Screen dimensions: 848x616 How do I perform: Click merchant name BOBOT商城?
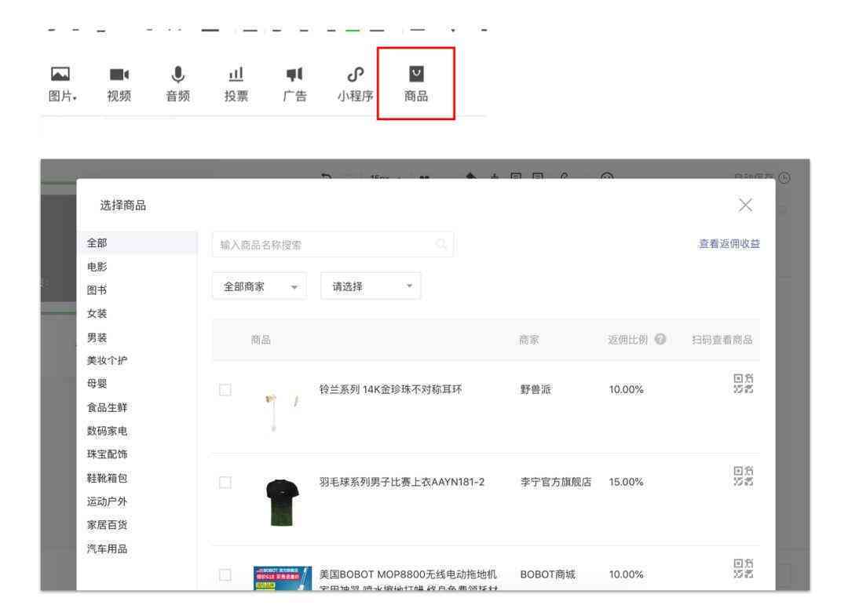point(547,574)
